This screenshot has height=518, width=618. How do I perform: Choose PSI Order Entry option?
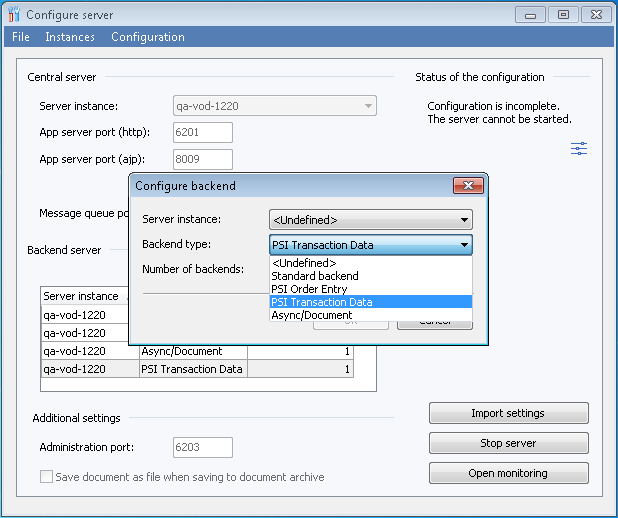[x=312, y=289]
